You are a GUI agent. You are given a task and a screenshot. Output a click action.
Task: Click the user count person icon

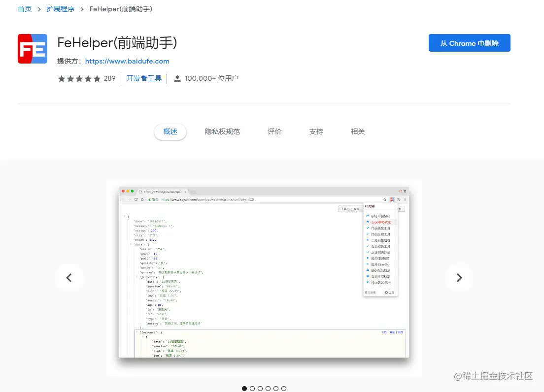coord(177,79)
